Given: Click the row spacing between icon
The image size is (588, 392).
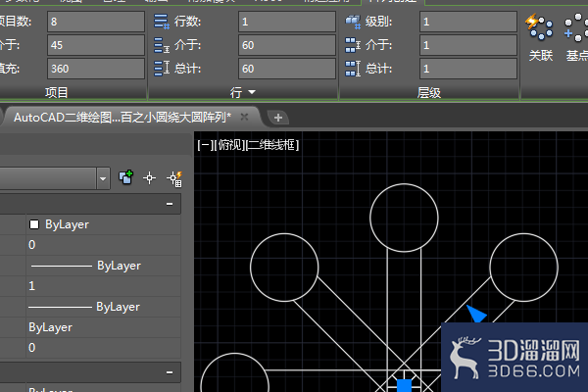Looking at the screenshot, I should [162, 45].
